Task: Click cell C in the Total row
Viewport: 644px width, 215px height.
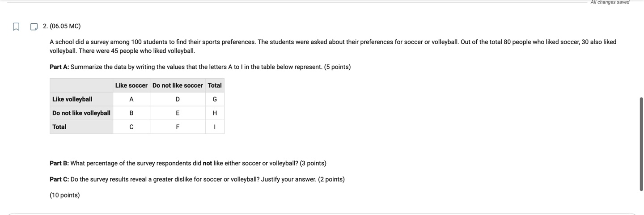Action: tap(131, 127)
